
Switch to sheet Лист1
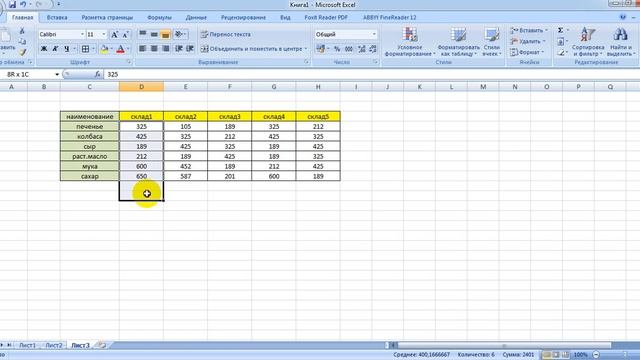click(27, 345)
